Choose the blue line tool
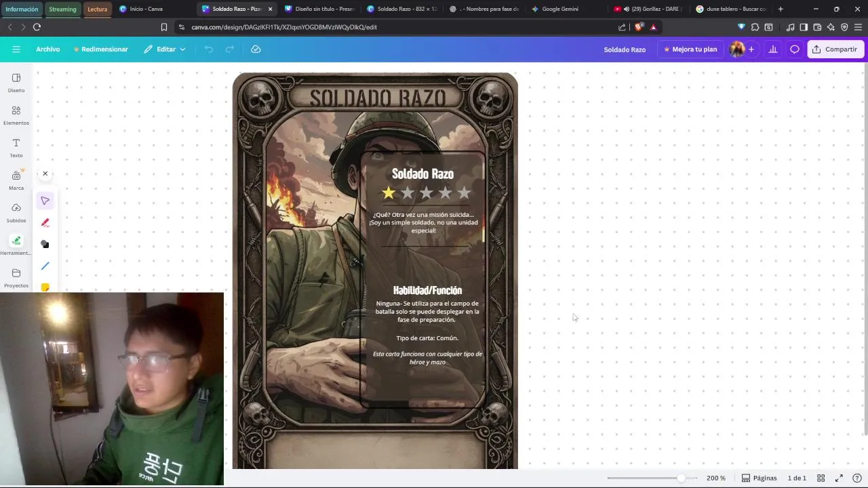The width and height of the screenshot is (868, 488). coord(45,266)
